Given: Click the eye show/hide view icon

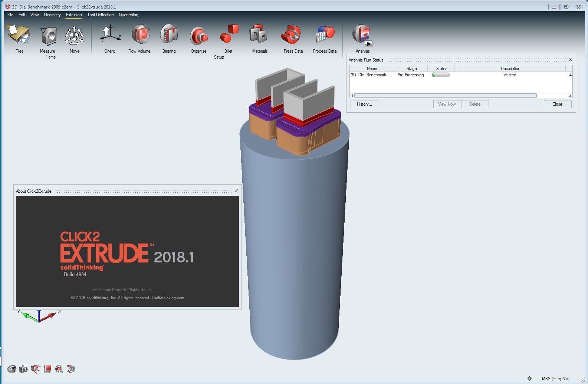Looking at the screenshot, I should (x=12, y=369).
